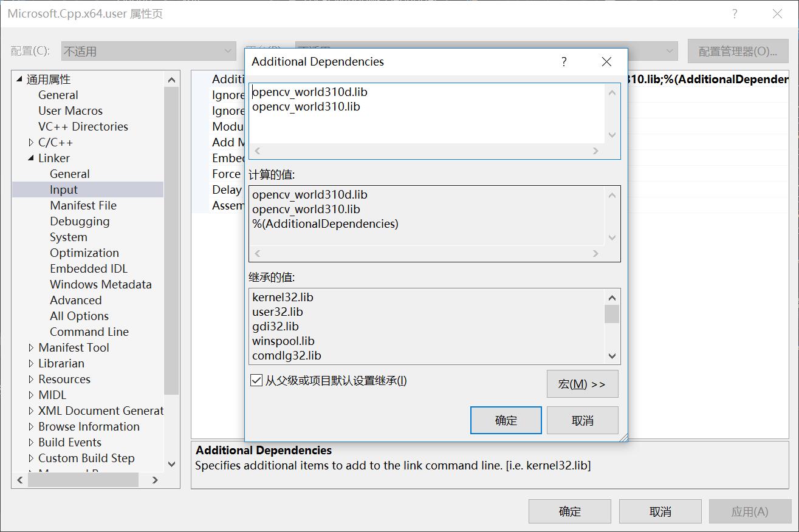799x532 pixels.
Task: Expand the XML Document Generator node
Action: pyautogui.click(x=30, y=411)
